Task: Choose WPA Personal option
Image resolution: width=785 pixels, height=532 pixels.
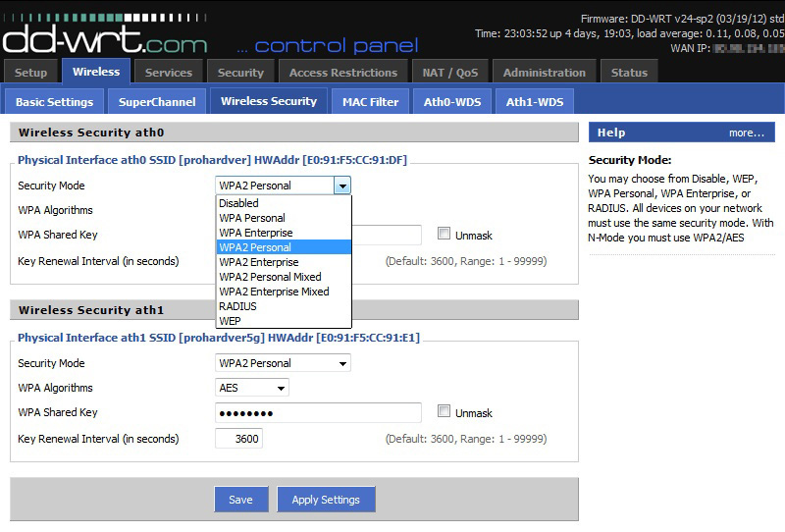Action: 284,218
